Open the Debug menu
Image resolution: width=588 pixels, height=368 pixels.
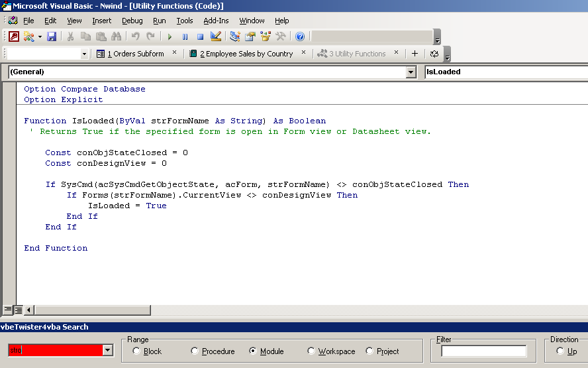click(x=132, y=21)
